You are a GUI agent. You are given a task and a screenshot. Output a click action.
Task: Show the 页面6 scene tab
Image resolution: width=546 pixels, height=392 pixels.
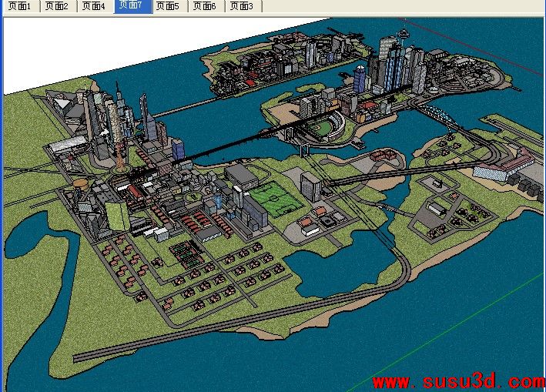pyautogui.click(x=206, y=6)
